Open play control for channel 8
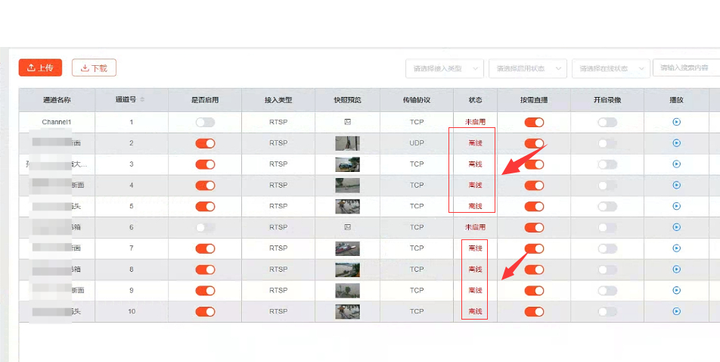Viewport: 720px width, 362px height. 676,269
